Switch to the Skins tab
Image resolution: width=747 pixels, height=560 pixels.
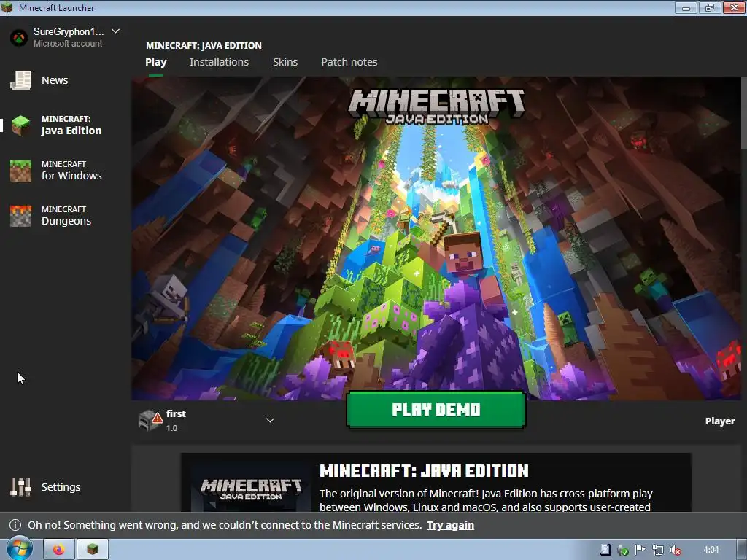click(x=285, y=62)
